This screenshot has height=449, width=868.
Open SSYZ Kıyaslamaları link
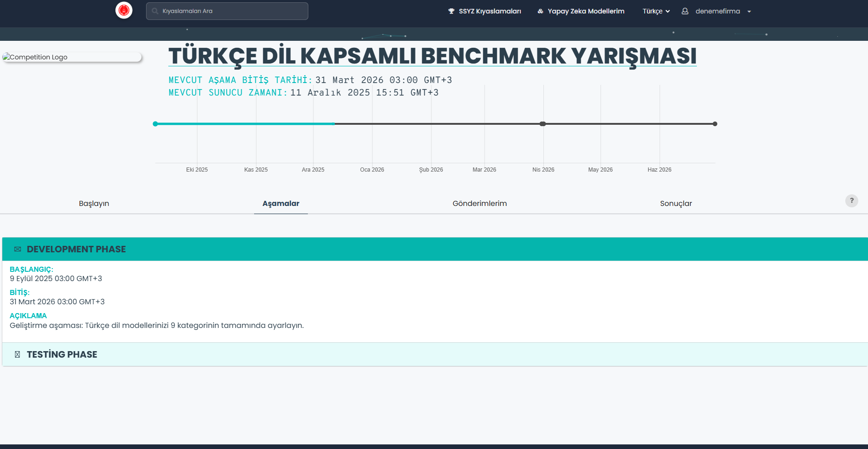[x=490, y=11]
